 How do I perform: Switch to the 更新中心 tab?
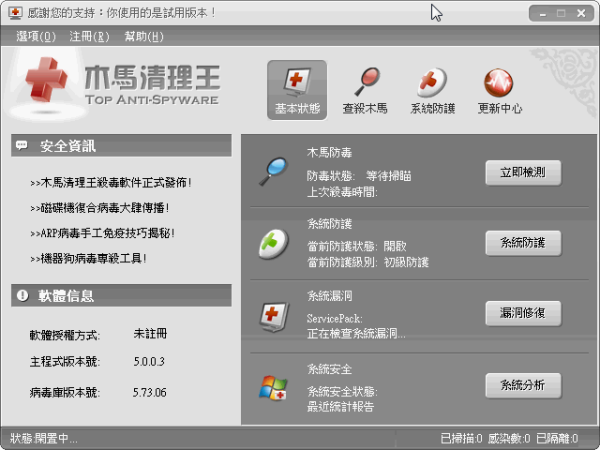tap(500, 90)
